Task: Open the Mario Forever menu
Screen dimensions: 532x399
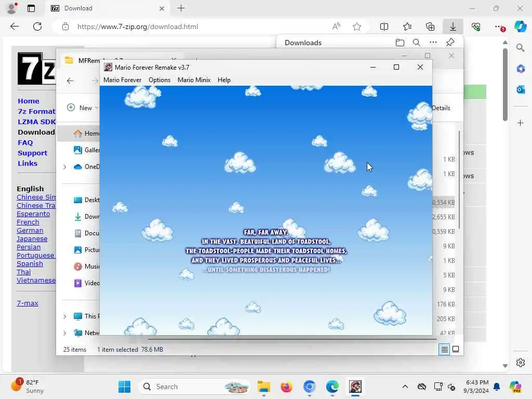Action: pos(122,79)
